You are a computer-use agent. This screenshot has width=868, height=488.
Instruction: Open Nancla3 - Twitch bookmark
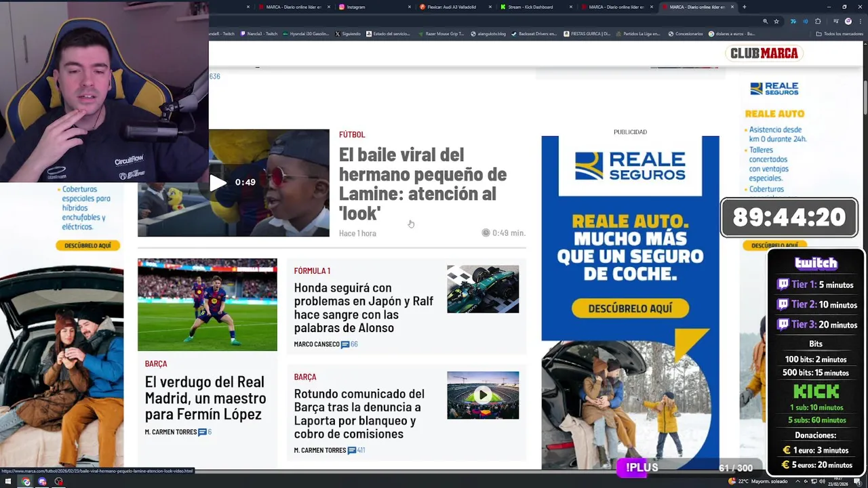[x=258, y=33]
